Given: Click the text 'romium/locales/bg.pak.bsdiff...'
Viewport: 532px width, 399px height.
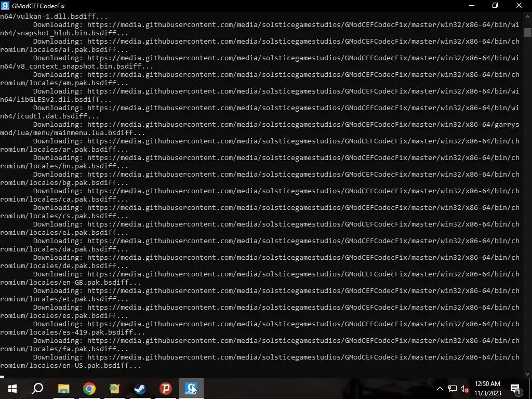Looking at the screenshot, I should [64, 182].
